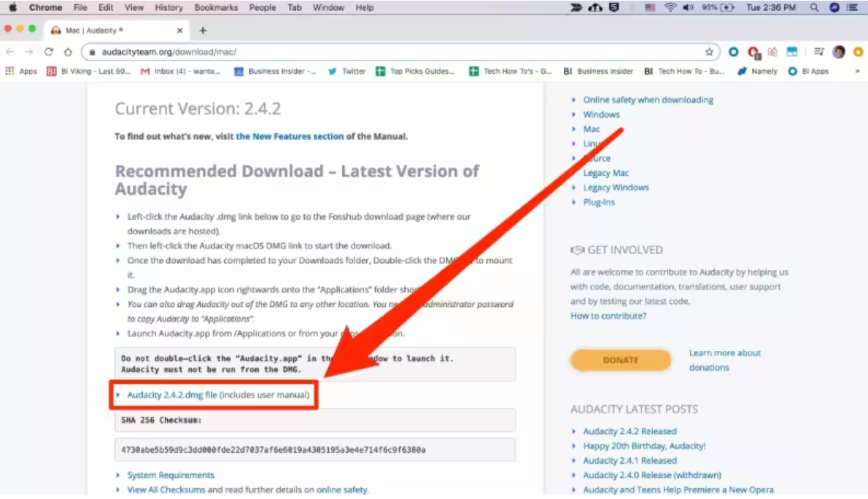
Task: Open the battery status menu
Action: [718, 8]
